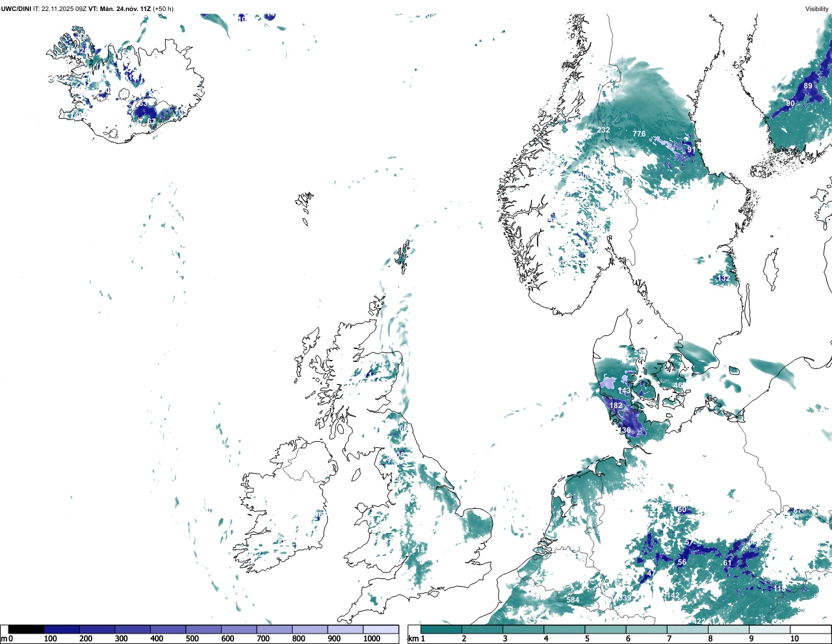Click the '61' value over Germany
832x644 pixels.
[727, 563]
